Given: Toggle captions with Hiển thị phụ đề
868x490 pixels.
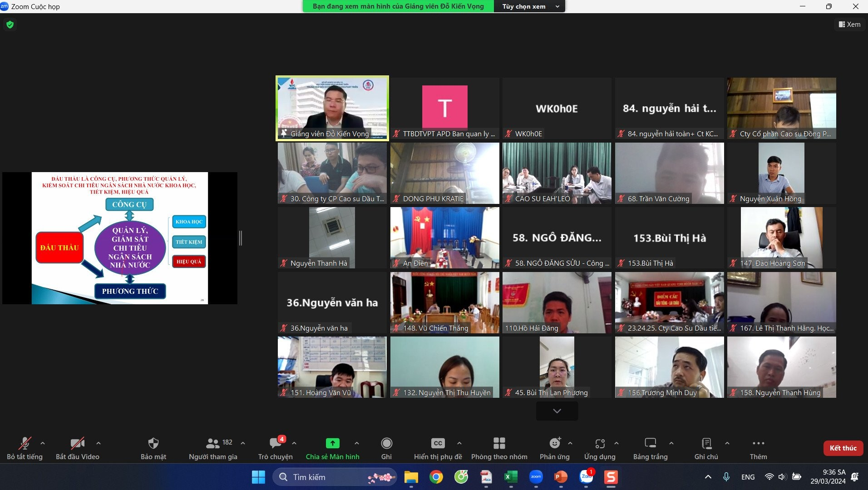Looking at the screenshot, I should click(438, 444).
